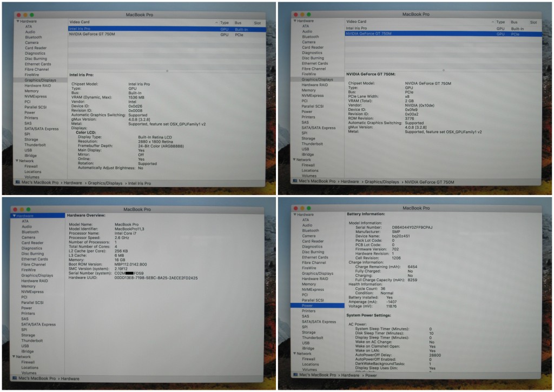Open iBridge in the Battery Information window sidebar

click(x=308, y=348)
